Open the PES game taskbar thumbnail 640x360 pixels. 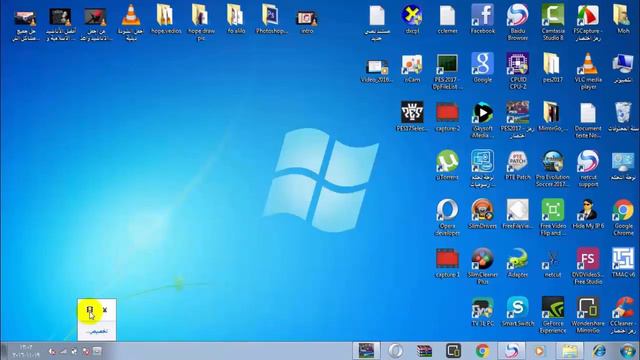tap(366, 351)
